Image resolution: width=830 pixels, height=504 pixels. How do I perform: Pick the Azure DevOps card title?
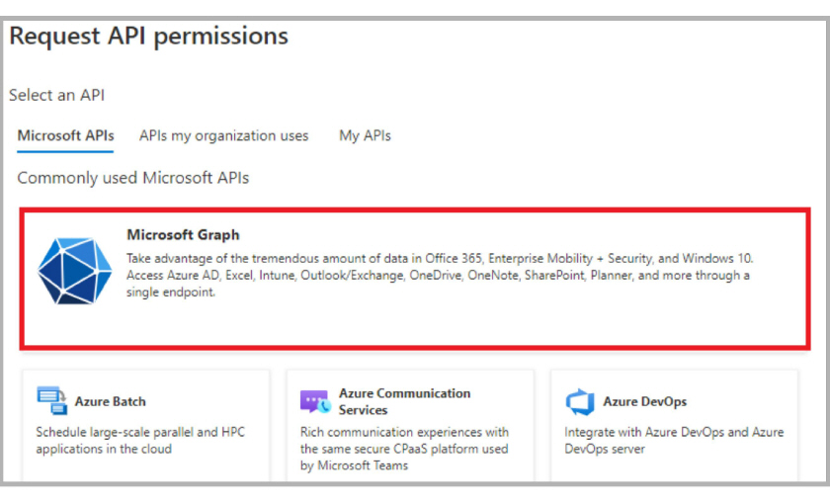[x=644, y=401]
